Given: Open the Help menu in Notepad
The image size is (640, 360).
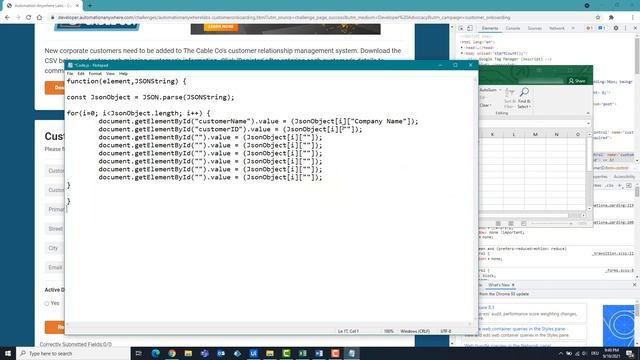Looking at the screenshot, I should (x=123, y=73).
